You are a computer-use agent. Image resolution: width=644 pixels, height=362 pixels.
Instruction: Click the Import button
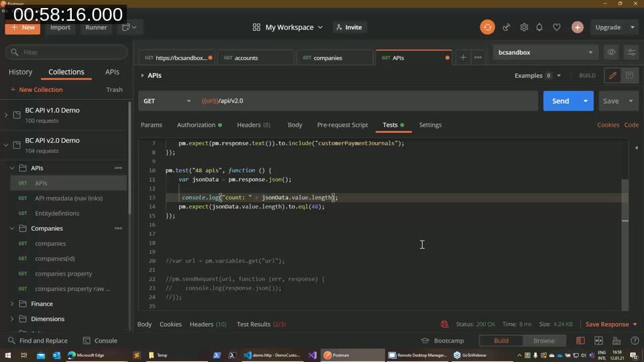point(60,27)
